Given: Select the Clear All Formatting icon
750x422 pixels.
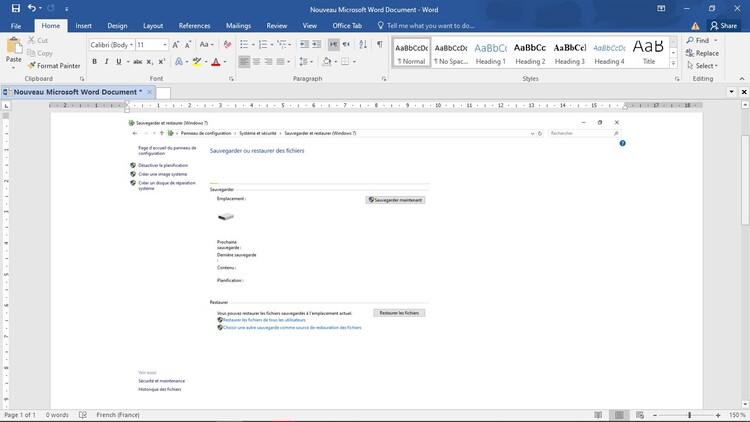Looking at the screenshot, I should (x=225, y=45).
